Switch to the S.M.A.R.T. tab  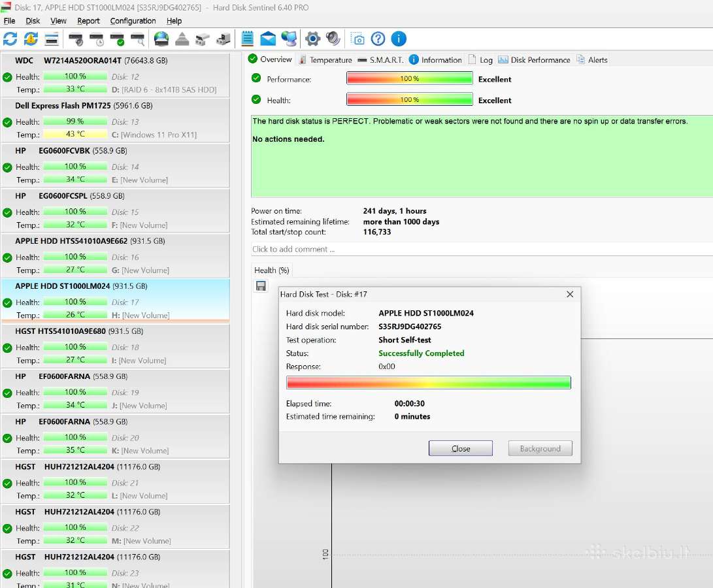click(380, 59)
